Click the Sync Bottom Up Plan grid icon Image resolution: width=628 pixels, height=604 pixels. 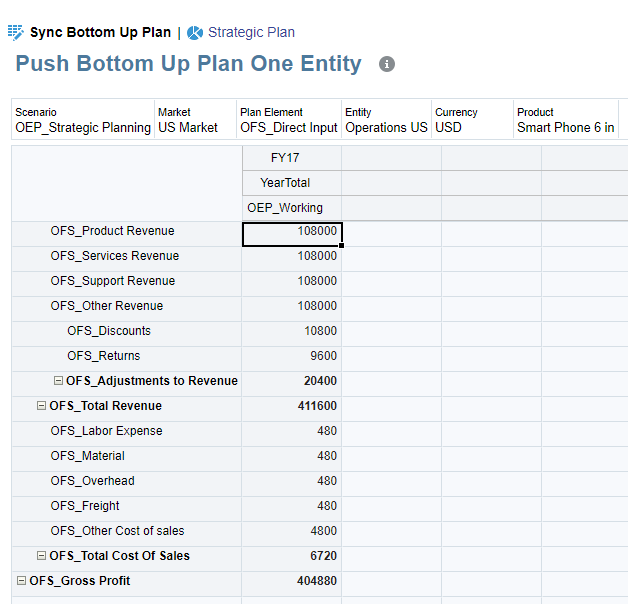point(16,33)
